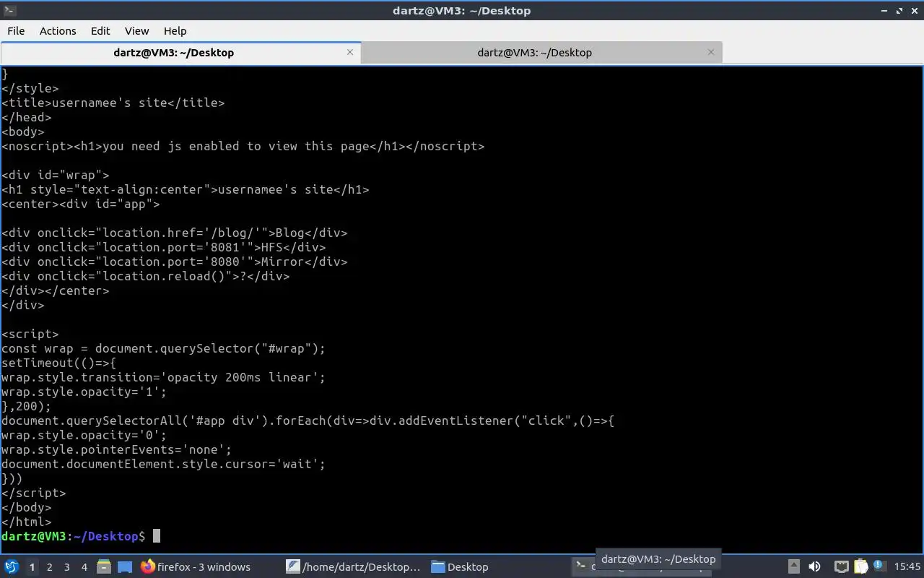The width and height of the screenshot is (924, 578).
Task: Open the Lubuntu start menu icon
Action: point(12,567)
